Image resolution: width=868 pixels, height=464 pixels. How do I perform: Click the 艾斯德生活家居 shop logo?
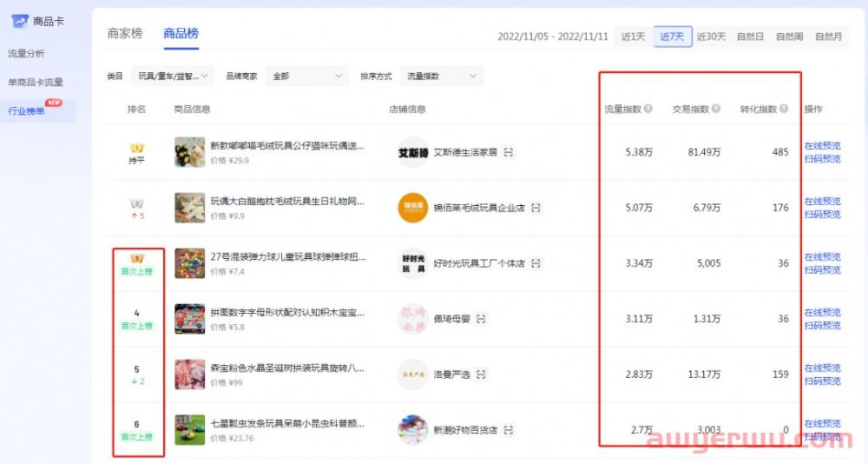pyautogui.click(x=413, y=152)
